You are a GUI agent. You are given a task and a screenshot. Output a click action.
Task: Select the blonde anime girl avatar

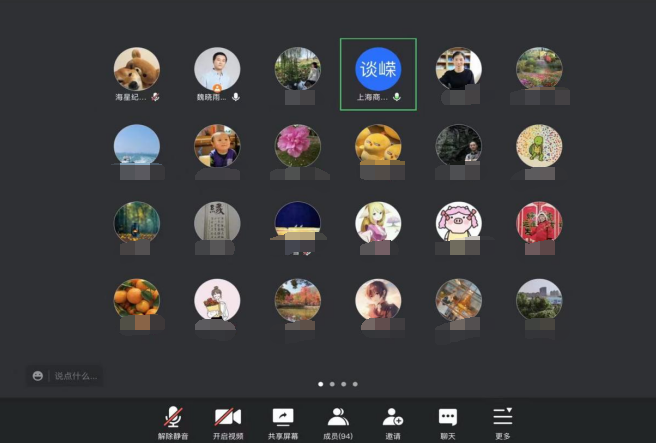tap(378, 222)
